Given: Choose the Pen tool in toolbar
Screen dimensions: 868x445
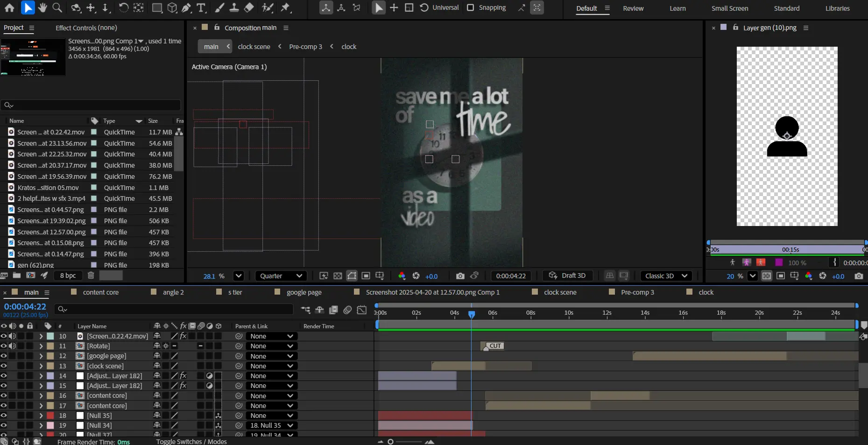Looking at the screenshot, I should (187, 7).
